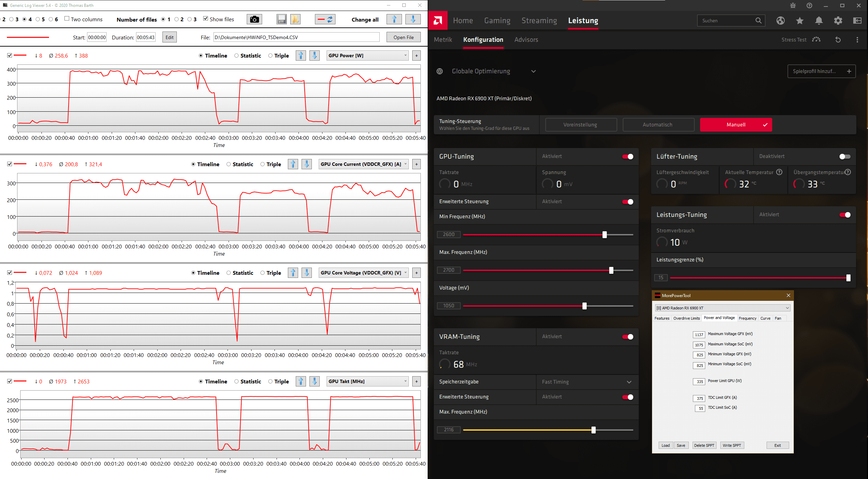Image resolution: width=868 pixels, height=479 pixels.
Task: Reset tuning with the undo arrow icon
Action: [x=838, y=40]
